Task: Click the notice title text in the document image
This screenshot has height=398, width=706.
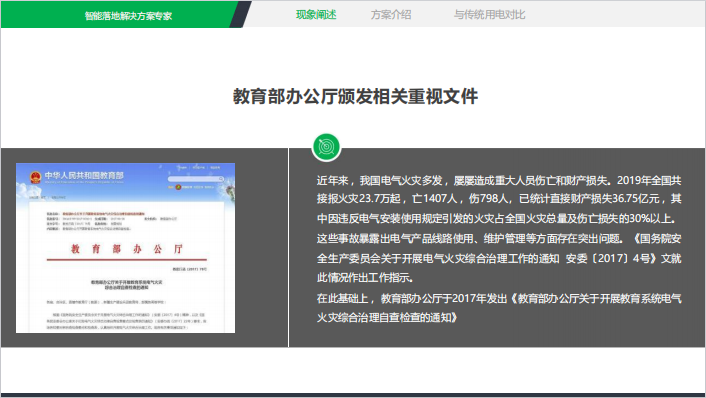Action: 127,285
